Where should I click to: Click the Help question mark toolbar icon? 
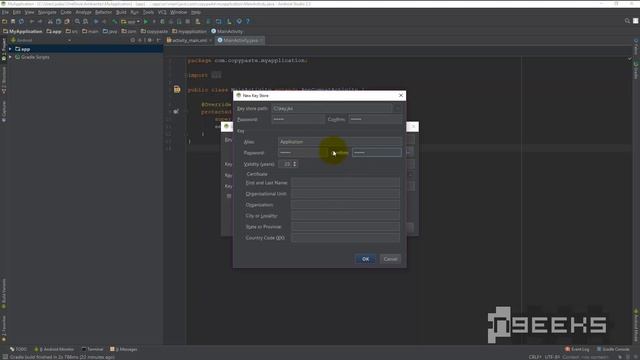[x=247, y=21]
